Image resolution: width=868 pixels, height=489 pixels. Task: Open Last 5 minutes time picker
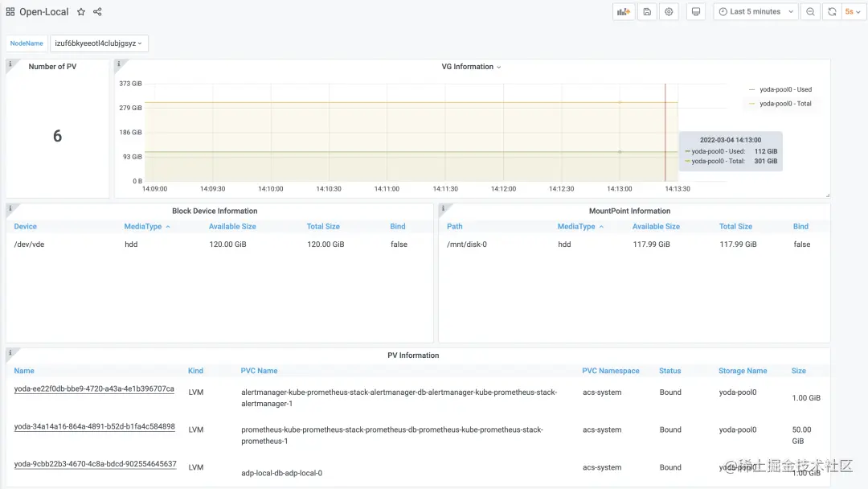[x=756, y=11]
